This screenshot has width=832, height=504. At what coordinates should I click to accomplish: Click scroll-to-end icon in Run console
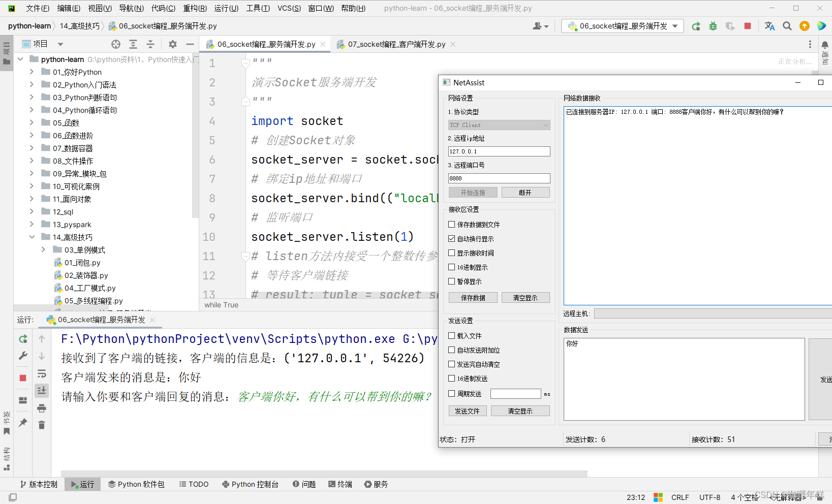[x=42, y=390]
